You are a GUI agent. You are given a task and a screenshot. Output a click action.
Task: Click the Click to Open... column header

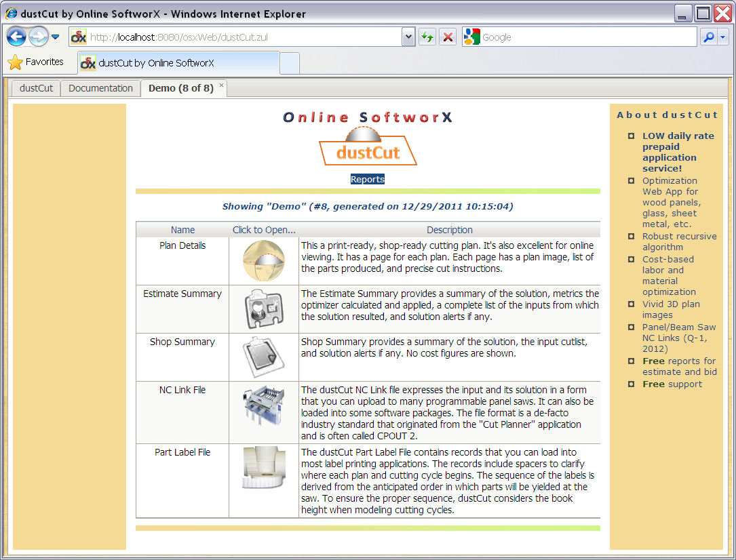(264, 230)
